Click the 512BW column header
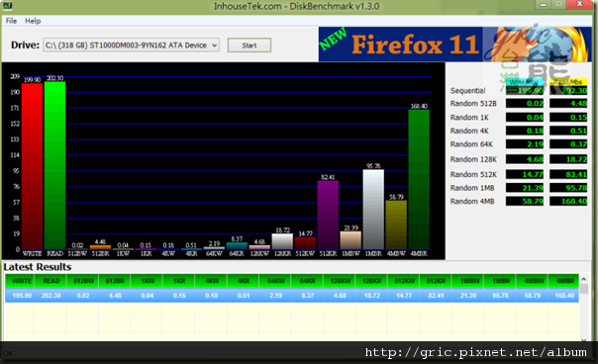 [x=83, y=281]
